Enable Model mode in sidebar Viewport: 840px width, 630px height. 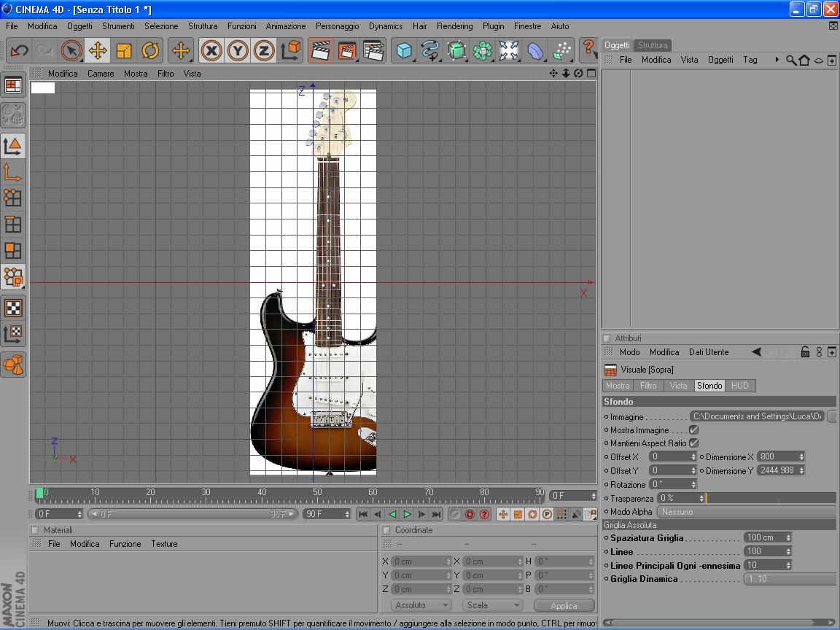tap(13, 146)
